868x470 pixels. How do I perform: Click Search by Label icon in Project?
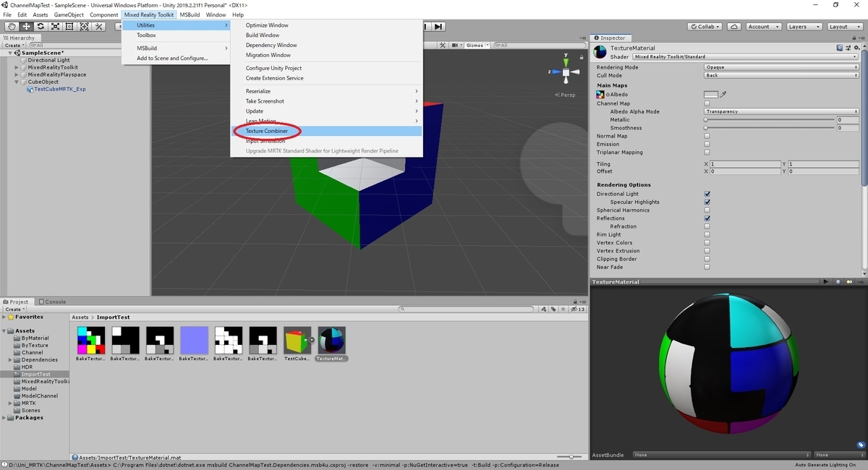pos(553,309)
